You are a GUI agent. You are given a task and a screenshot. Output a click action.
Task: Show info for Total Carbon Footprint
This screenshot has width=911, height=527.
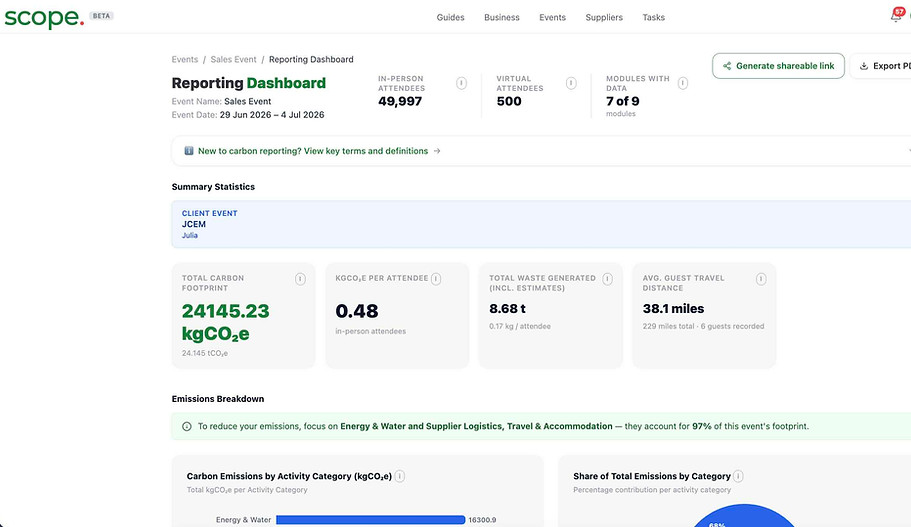click(x=300, y=279)
